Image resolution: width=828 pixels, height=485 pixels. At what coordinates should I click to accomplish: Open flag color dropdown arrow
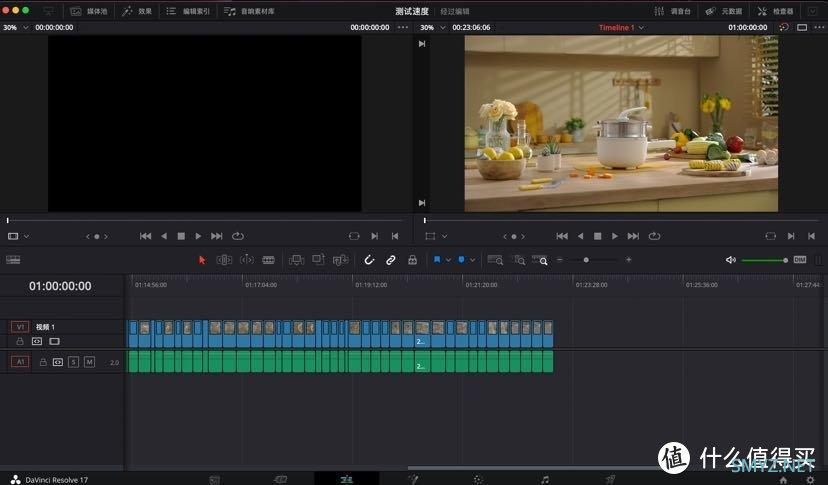click(x=448, y=260)
